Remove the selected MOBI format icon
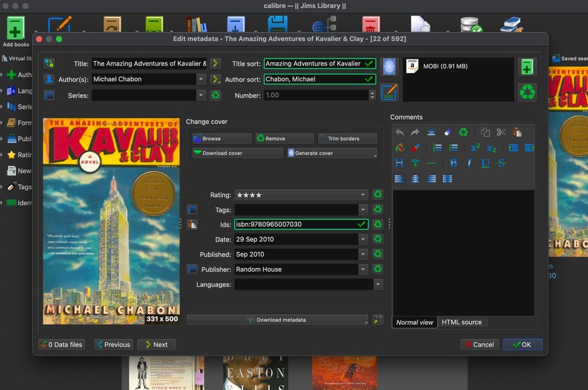This screenshot has height=390, width=588. pyautogui.click(x=527, y=91)
